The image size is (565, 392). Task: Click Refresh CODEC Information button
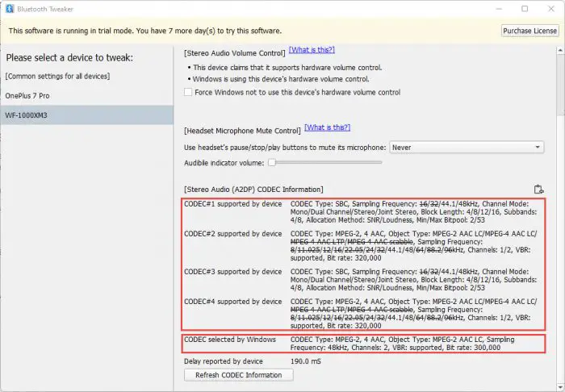pos(239,375)
